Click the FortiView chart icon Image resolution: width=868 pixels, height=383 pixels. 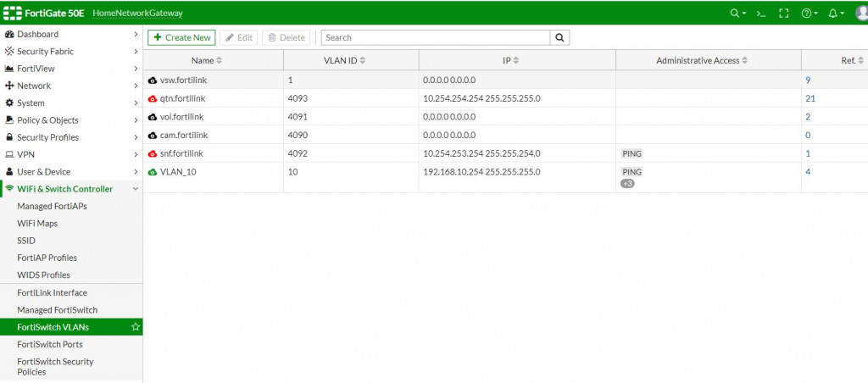point(8,69)
